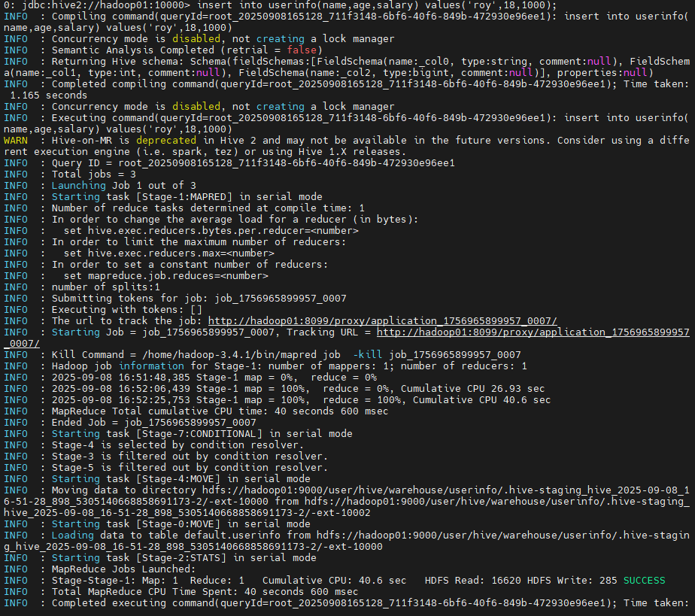Select the 'Launching Job 1 out of 3' line
The image size is (695, 616).
click(123, 186)
